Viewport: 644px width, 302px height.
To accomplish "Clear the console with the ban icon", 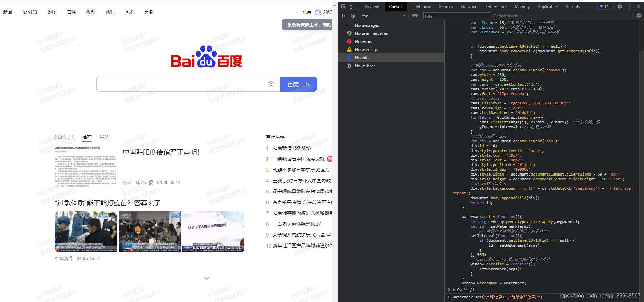I will click(353, 16).
